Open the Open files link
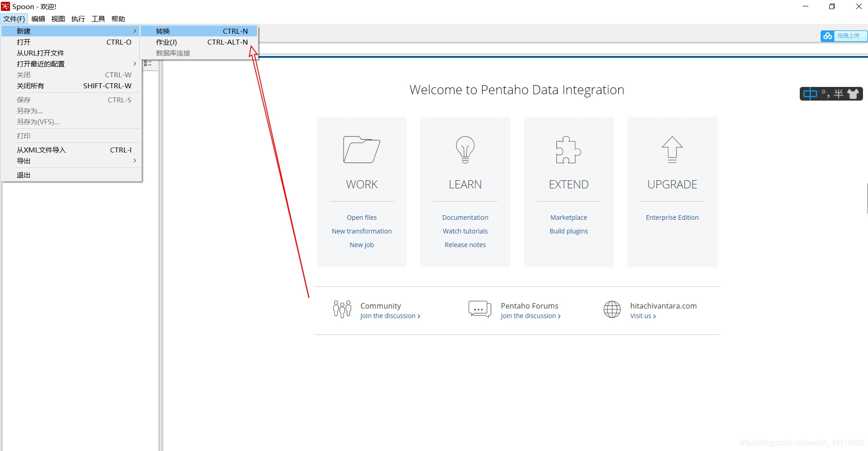 (x=362, y=218)
